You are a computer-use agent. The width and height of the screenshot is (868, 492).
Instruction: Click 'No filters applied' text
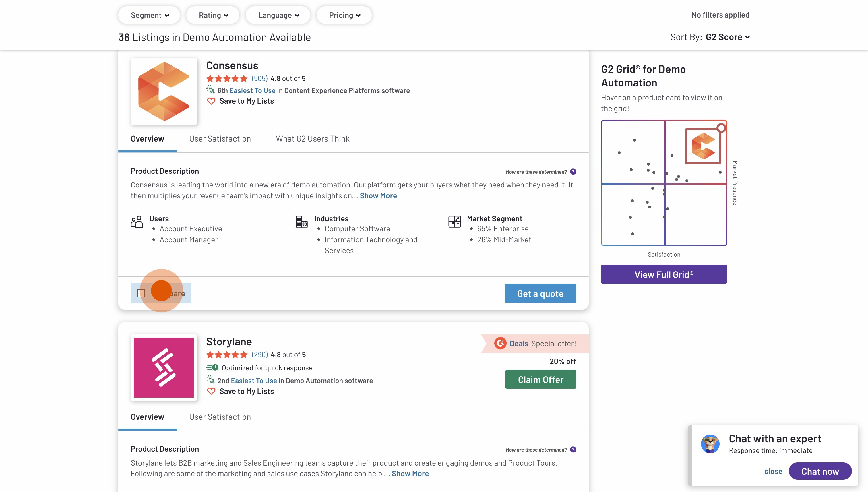coord(720,15)
